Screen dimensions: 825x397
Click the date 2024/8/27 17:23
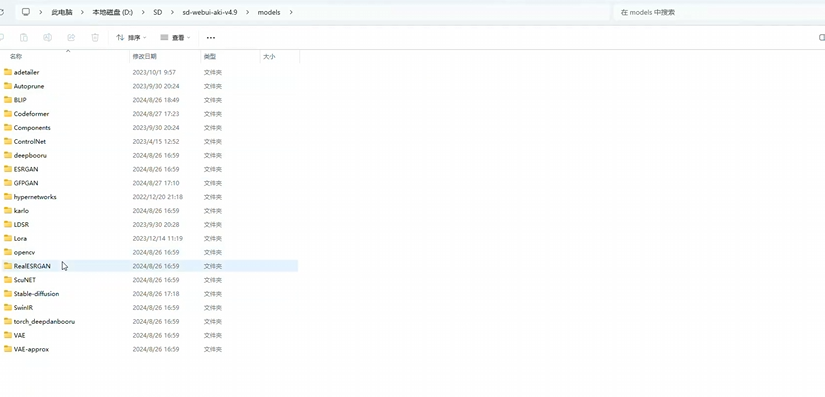[156, 114]
